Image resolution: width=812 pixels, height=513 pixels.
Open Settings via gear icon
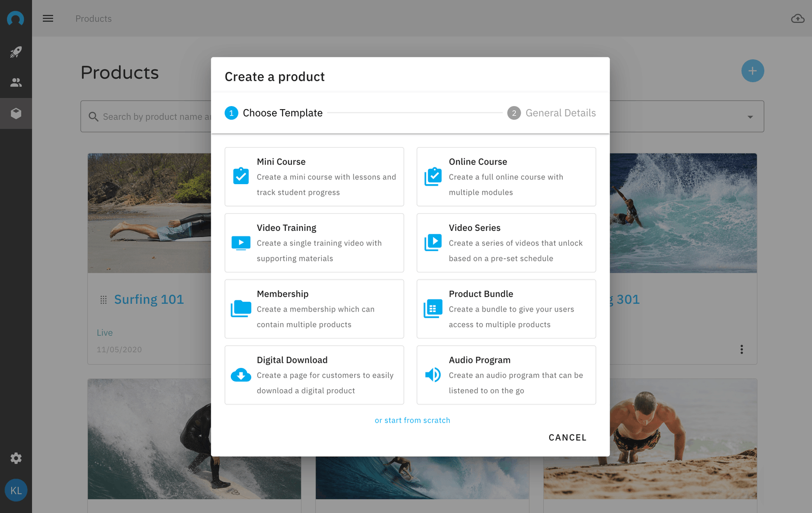coord(16,458)
